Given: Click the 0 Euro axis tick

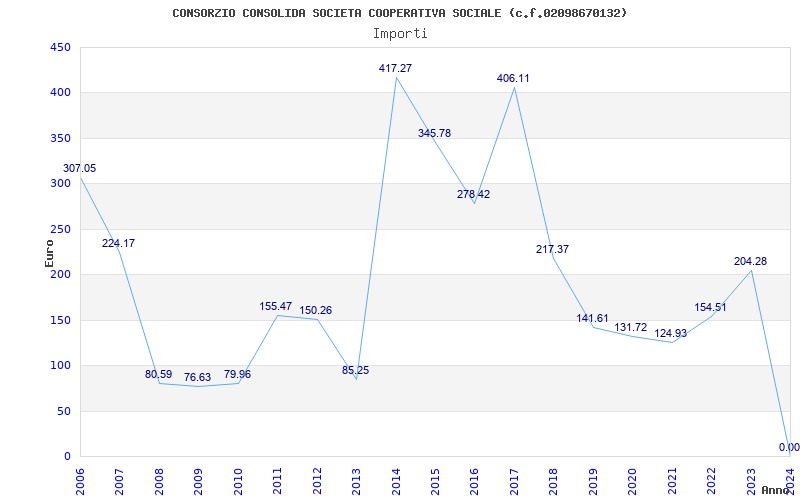Looking at the screenshot, I should point(66,457).
